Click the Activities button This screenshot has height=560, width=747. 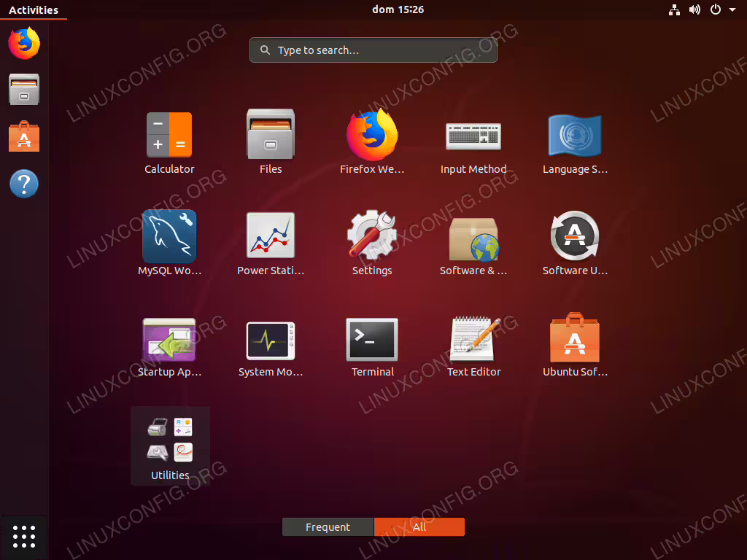34,10
